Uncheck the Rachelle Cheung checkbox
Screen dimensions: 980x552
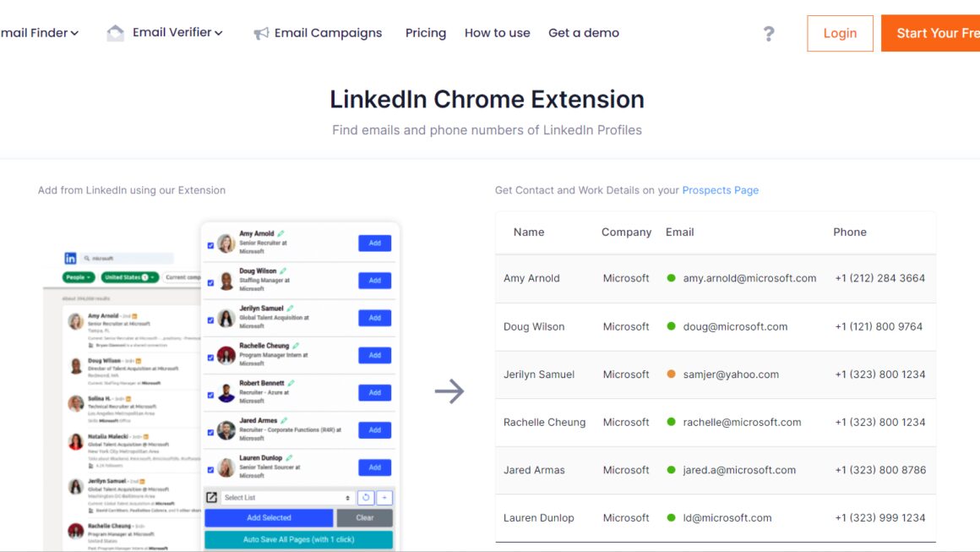click(210, 358)
